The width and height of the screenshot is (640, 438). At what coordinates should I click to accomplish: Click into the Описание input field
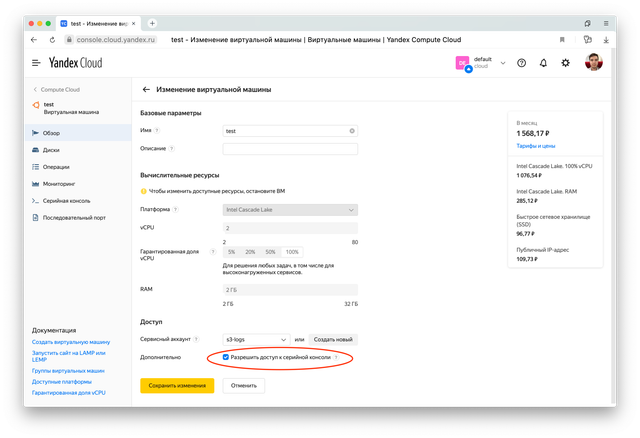click(290, 149)
